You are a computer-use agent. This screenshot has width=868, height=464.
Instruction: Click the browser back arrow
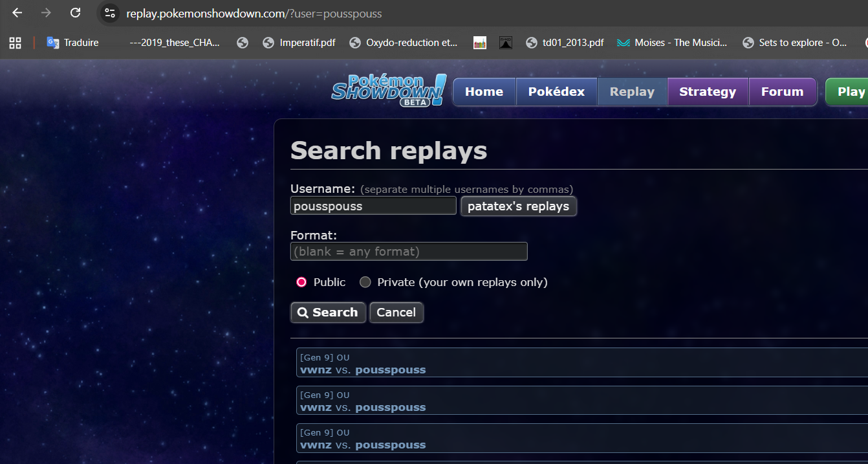click(x=17, y=13)
